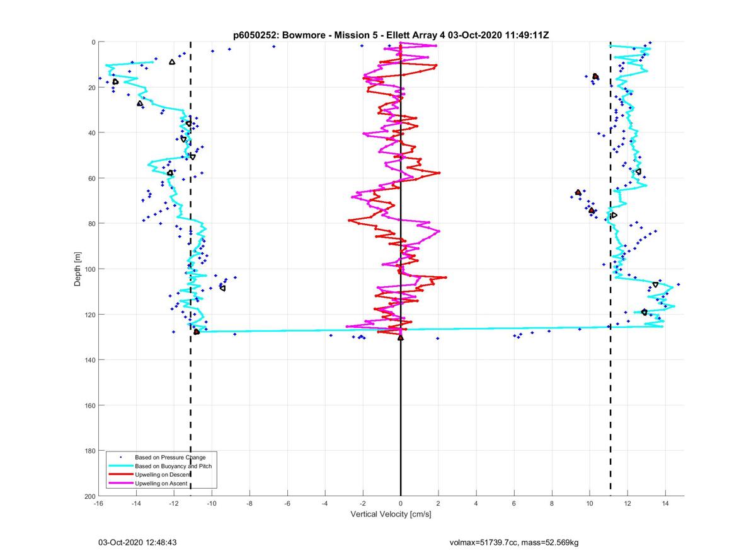Select legend entry 'Upwelling on Descent'

coord(163,474)
